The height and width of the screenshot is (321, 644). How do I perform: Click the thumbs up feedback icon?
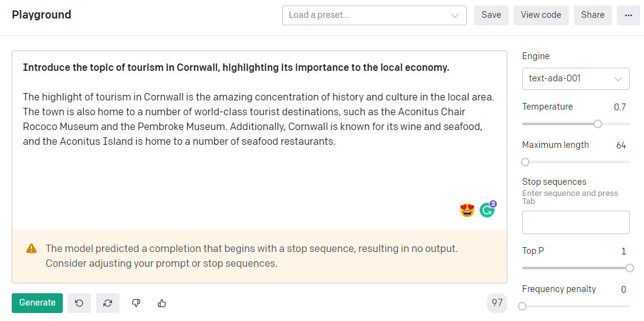[162, 303]
